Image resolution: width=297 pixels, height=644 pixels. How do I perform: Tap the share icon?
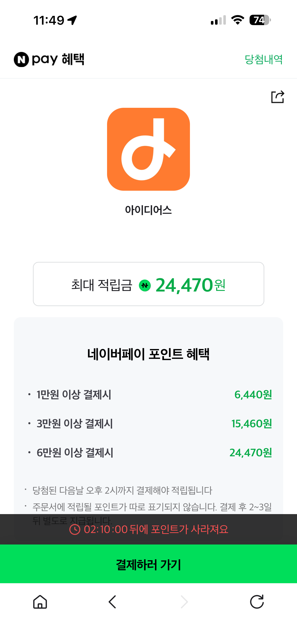pos(277,97)
